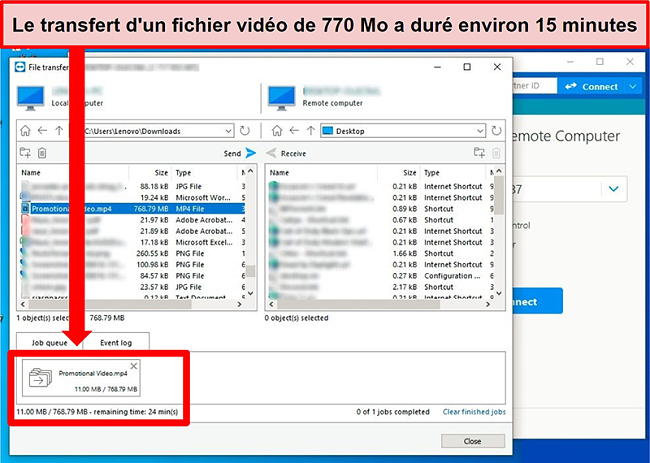The width and height of the screenshot is (650, 463).
Task: Delete selected item on remote computer
Action: pos(496,153)
